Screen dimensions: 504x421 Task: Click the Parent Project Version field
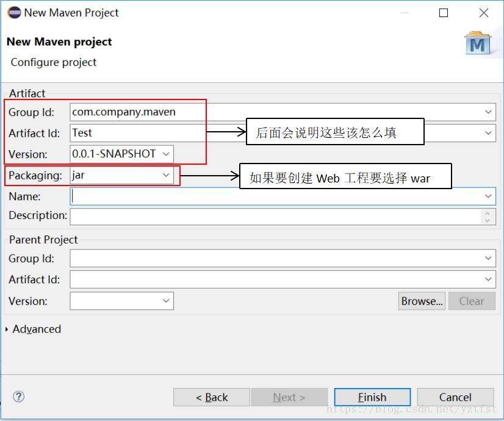click(121, 301)
